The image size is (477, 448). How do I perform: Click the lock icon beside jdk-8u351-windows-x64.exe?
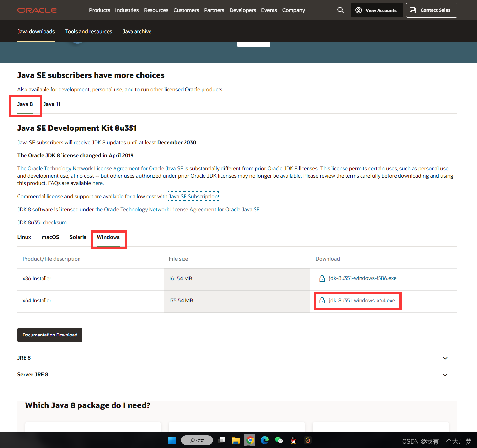[x=322, y=300]
